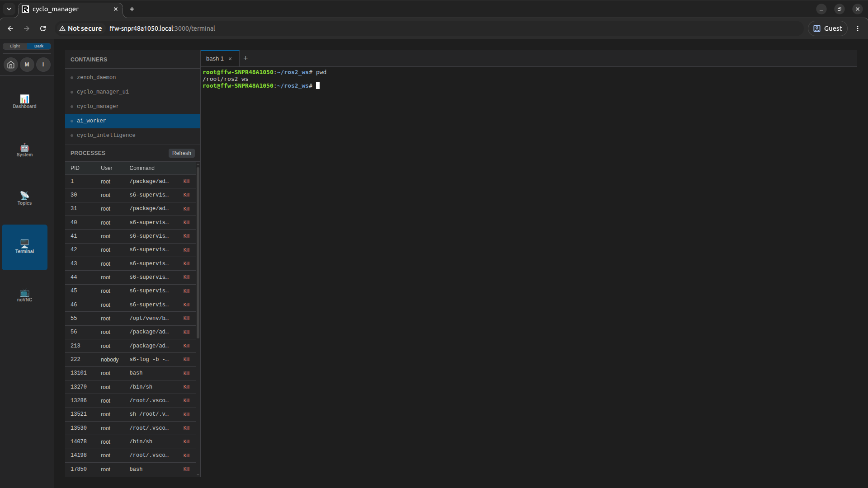Open the Dashboard sidebar item
Image resolution: width=868 pixels, height=488 pixels.
[x=24, y=102]
